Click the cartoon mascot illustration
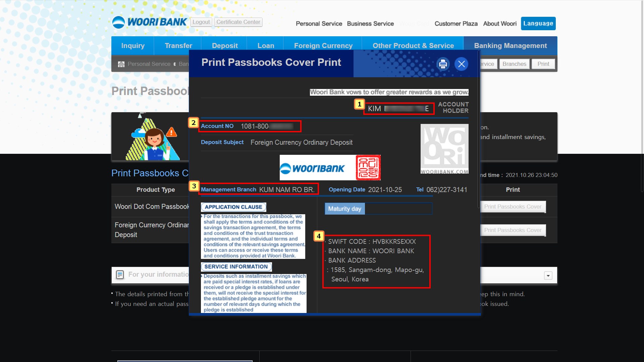Image resolution: width=644 pixels, height=362 pixels. pyautogui.click(x=153, y=137)
